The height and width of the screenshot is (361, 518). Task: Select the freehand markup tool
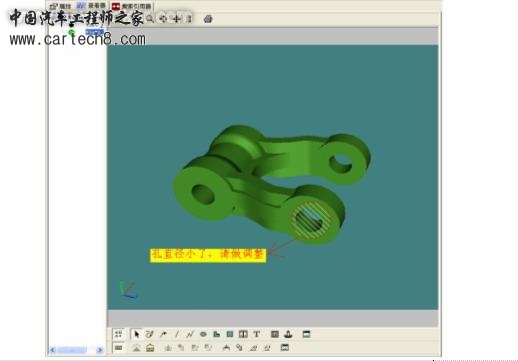(150, 334)
